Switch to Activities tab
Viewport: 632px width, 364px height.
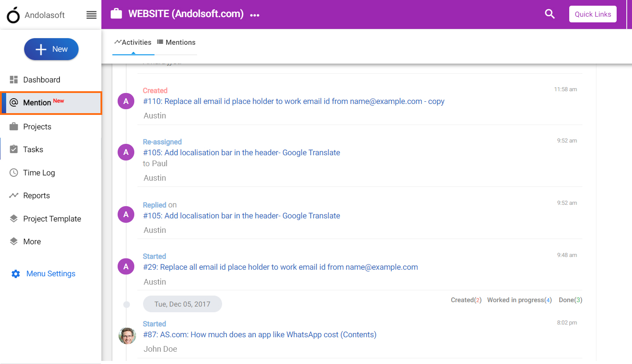[x=133, y=43]
